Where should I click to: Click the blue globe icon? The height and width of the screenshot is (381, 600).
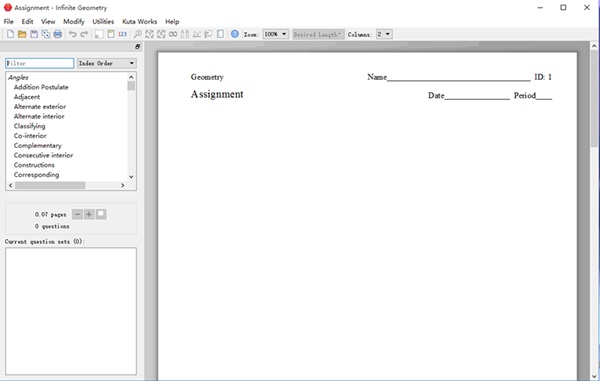235,34
